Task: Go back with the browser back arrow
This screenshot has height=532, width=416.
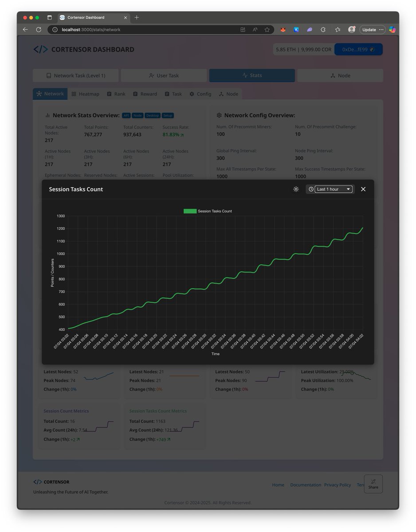Action: pyautogui.click(x=25, y=30)
